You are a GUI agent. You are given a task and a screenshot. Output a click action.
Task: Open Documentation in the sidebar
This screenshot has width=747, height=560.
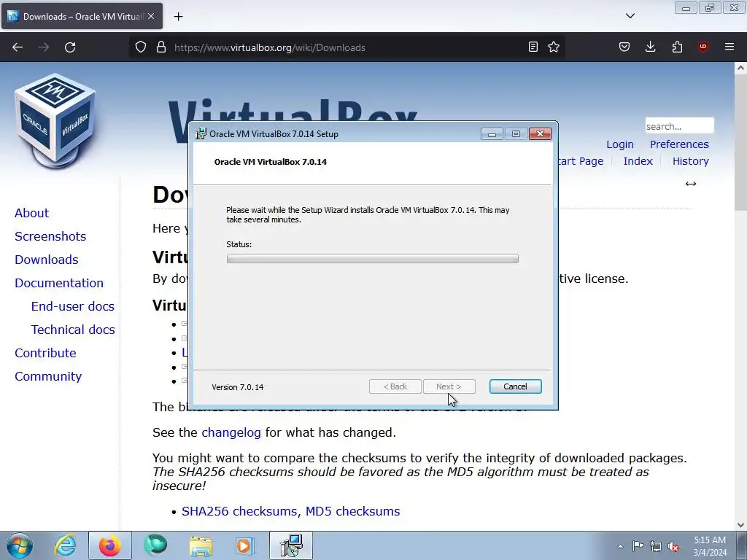59,283
